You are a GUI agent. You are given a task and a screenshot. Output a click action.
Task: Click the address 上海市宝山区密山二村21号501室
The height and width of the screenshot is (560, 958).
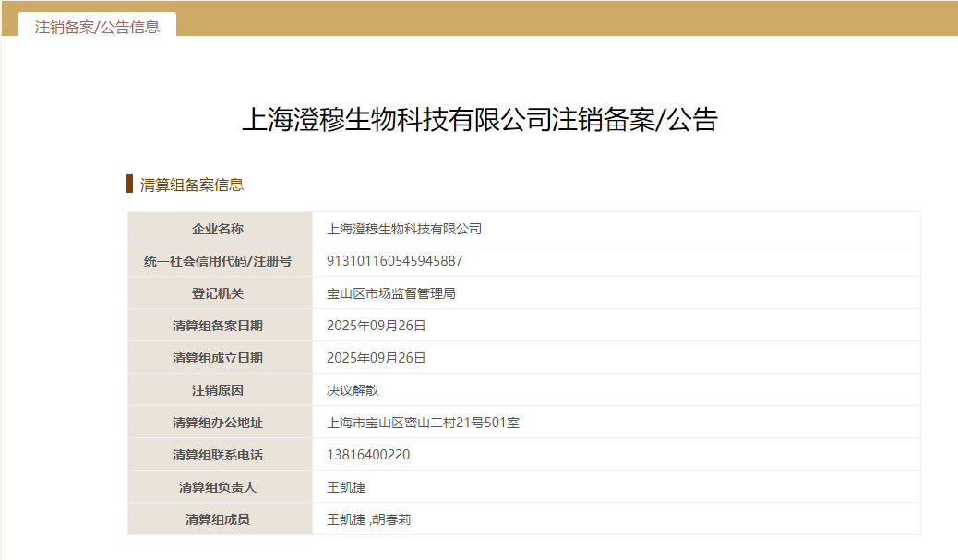pos(423,423)
